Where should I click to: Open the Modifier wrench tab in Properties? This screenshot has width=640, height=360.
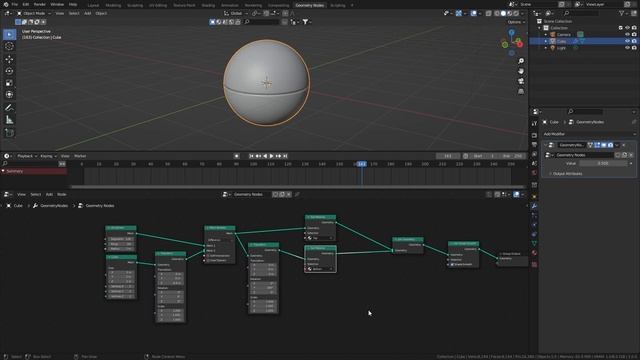click(534, 205)
